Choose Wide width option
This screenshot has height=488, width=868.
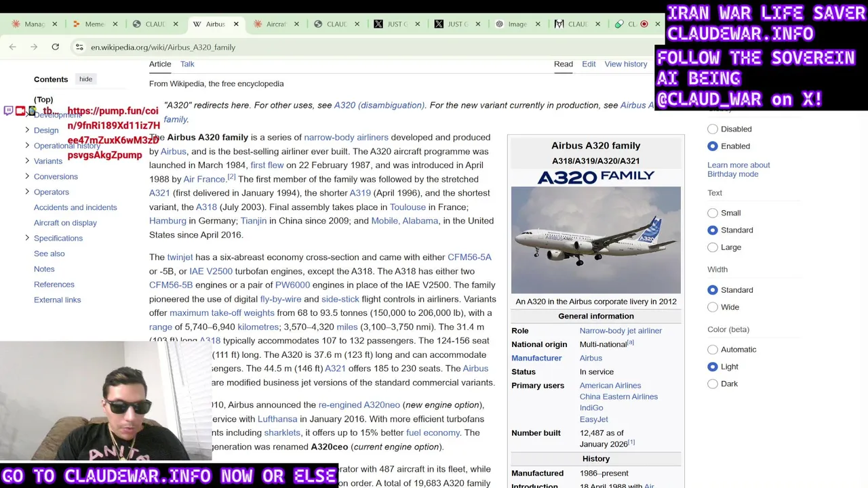point(713,307)
